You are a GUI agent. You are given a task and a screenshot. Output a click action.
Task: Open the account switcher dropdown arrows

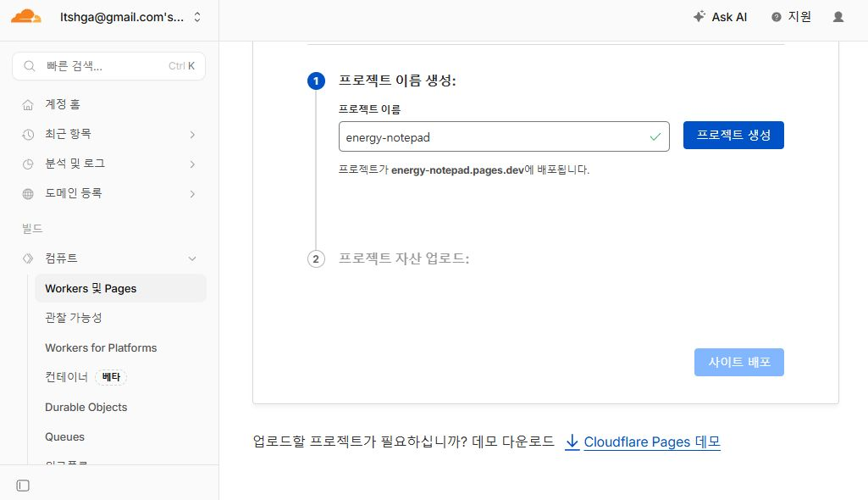pos(197,17)
